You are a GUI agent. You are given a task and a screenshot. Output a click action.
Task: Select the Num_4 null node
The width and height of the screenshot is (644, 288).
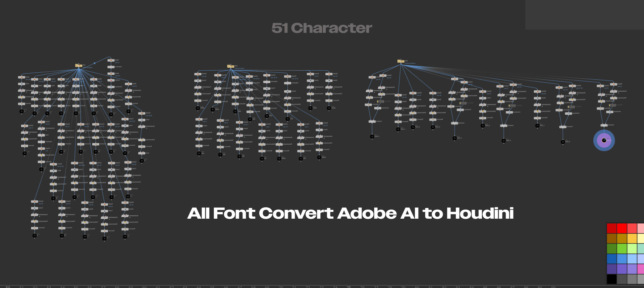point(454,138)
